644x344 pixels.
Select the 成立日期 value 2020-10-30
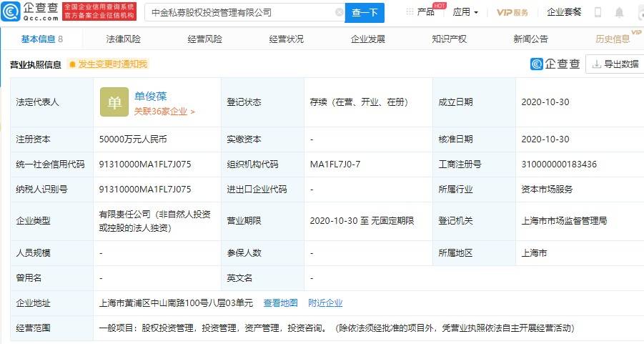click(x=545, y=102)
